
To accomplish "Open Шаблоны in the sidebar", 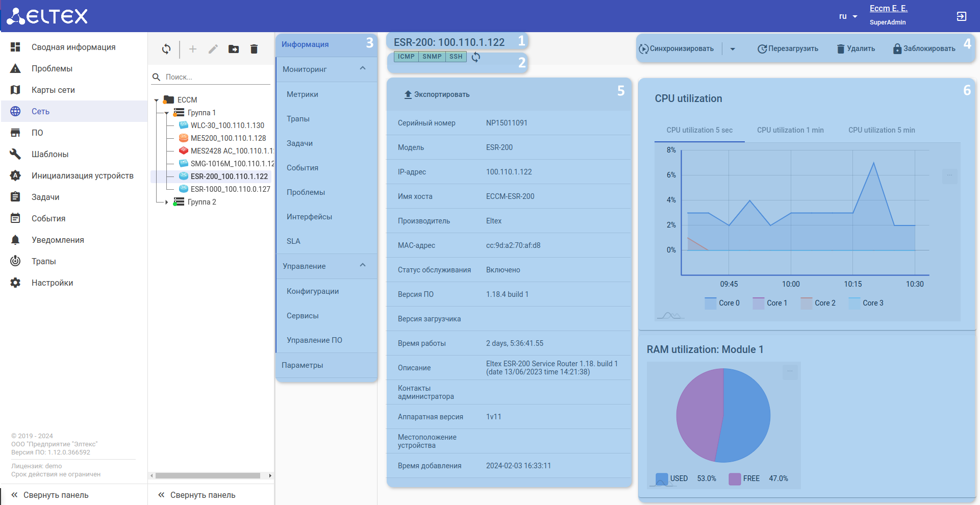I will pos(74,154).
